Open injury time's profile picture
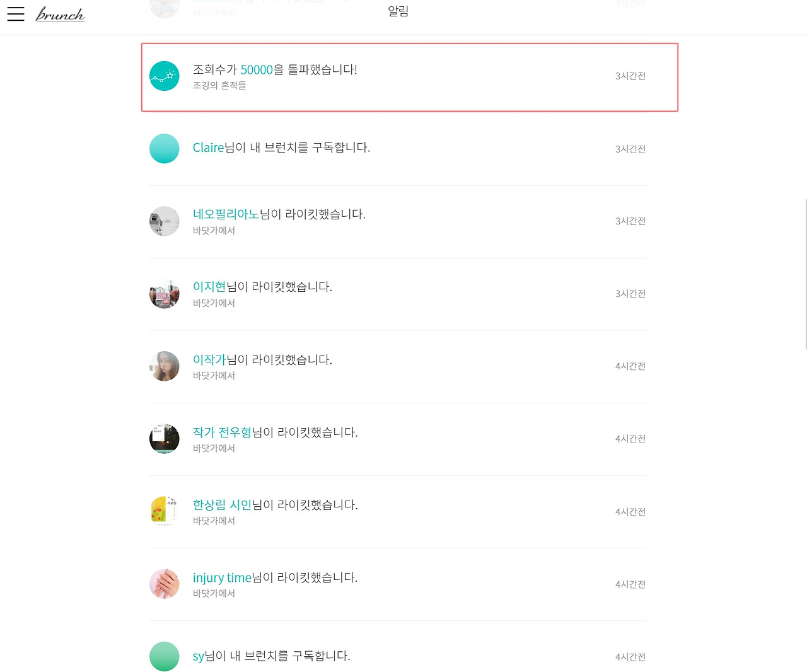This screenshot has height=672, width=807. (165, 584)
